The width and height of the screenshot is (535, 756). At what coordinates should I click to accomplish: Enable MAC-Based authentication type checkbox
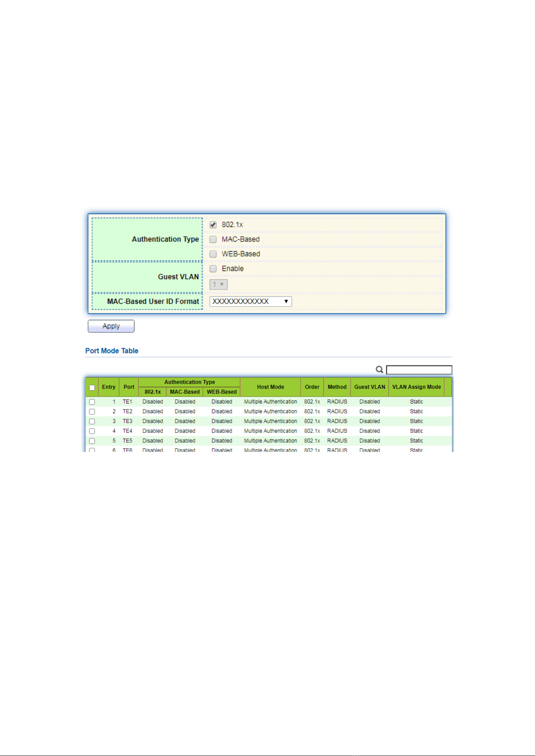point(213,239)
